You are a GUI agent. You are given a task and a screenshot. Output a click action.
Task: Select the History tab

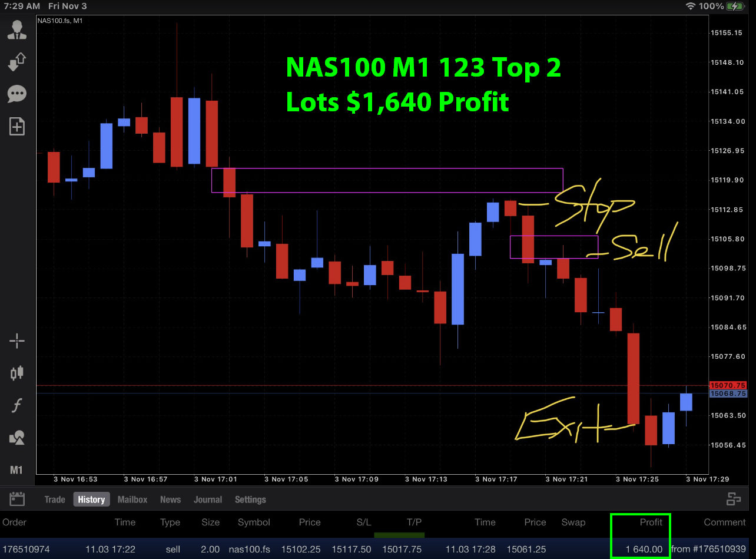[x=91, y=500]
